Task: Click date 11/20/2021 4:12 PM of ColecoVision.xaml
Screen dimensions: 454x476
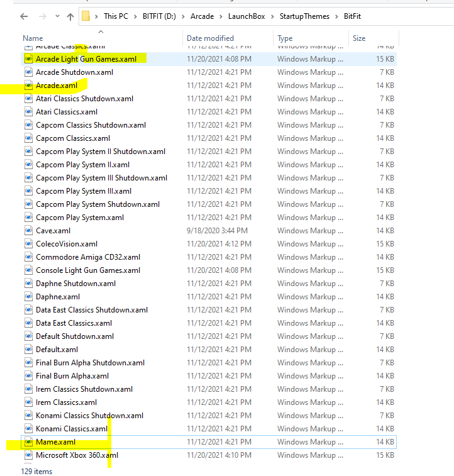Action: (x=219, y=244)
